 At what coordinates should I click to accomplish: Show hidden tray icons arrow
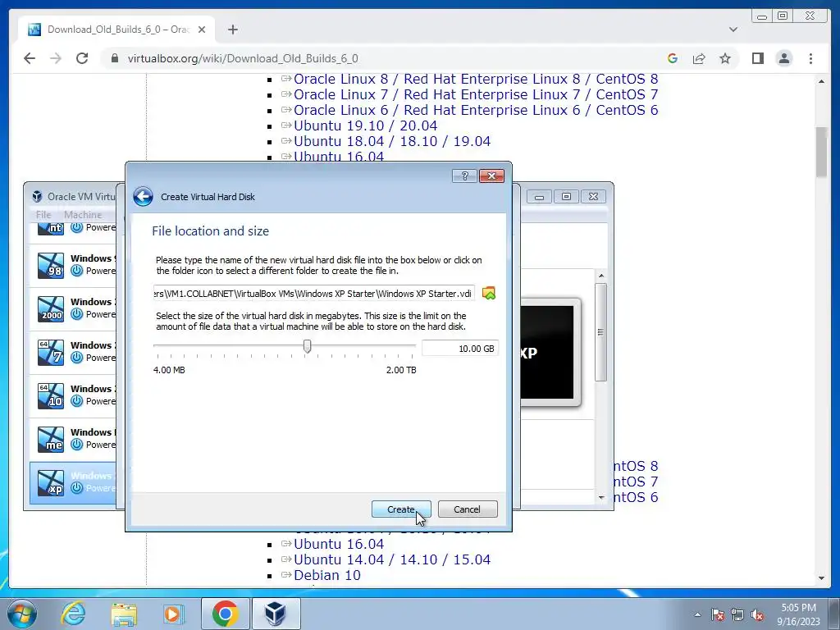(697, 614)
